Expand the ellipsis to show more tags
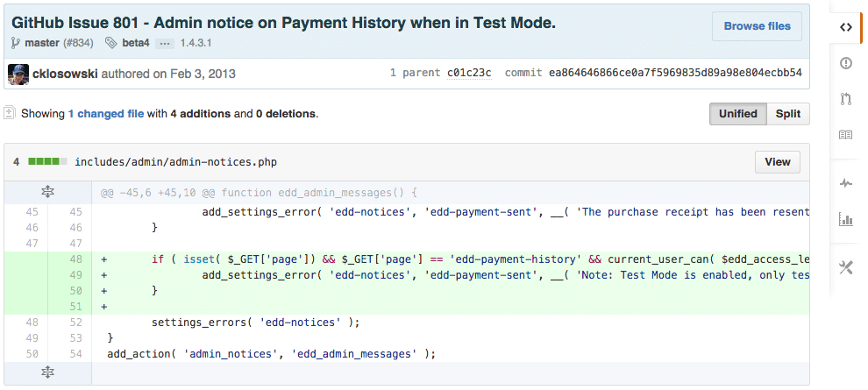Screen dimensions: 868x390 point(165,43)
